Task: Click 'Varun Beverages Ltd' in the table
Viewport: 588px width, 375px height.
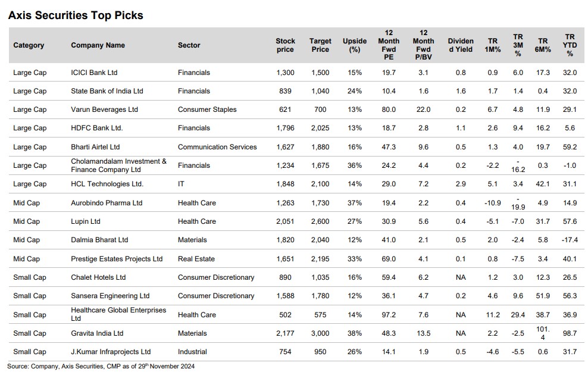Action: [104, 110]
